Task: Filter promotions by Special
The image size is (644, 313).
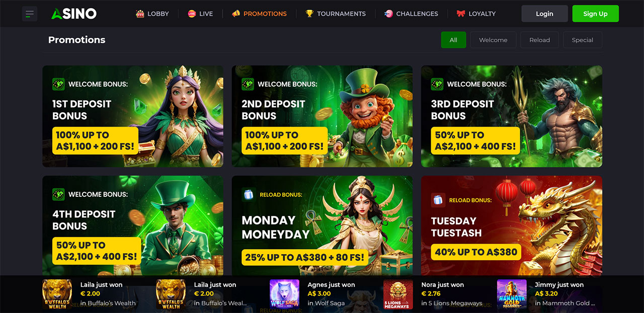Action: click(x=583, y=40)
